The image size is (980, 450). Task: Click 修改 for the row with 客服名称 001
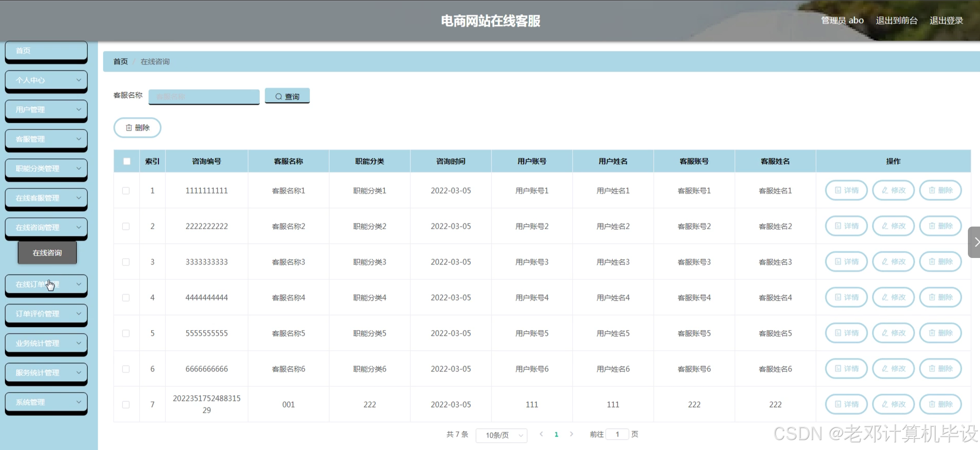click(x=893, y=404)
